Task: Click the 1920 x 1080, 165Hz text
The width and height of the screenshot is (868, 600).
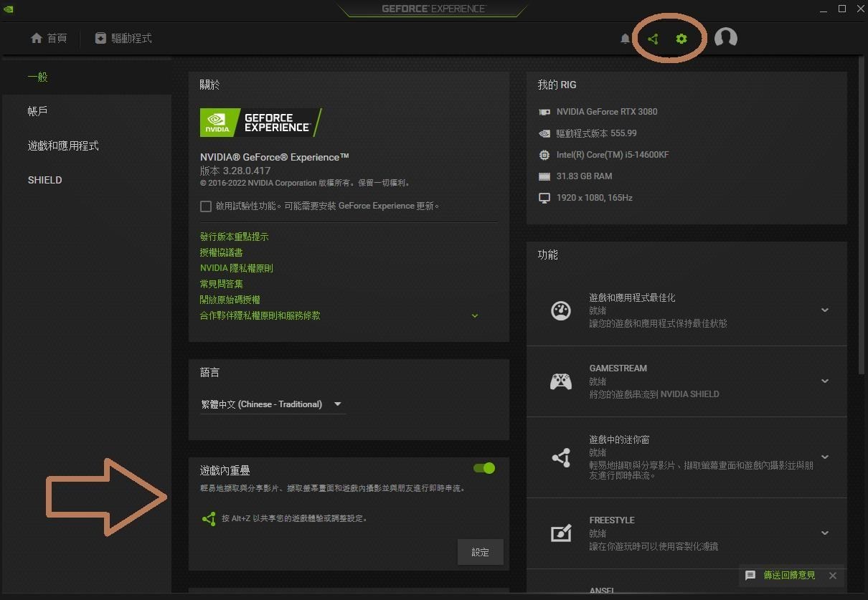Action: coord(595,198)
